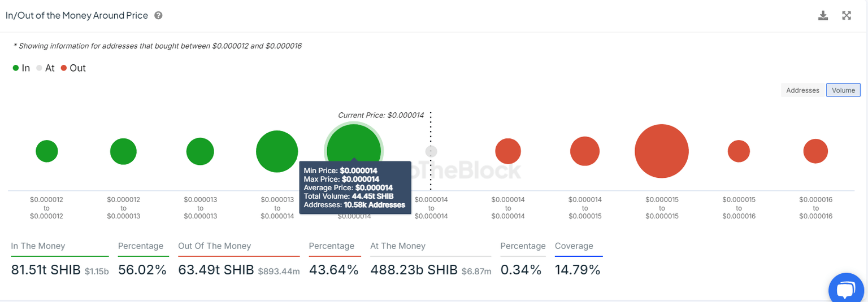Click the leftmost green bubble
The width and height of the screenshot is (868, 302).
tap(47, 151)
